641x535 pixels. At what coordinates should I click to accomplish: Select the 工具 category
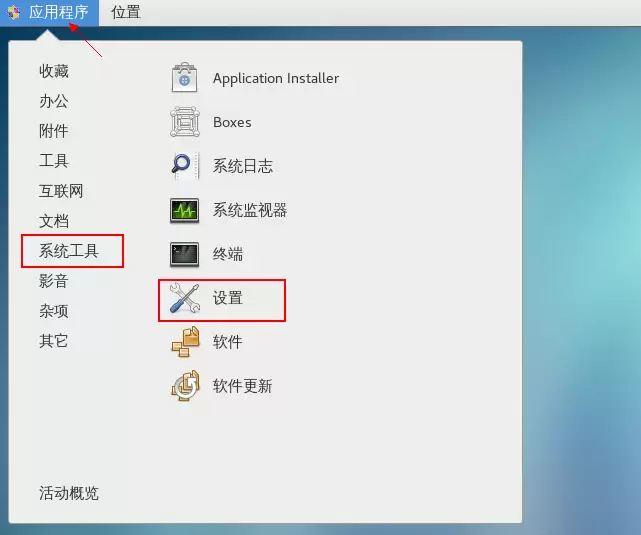54,161
